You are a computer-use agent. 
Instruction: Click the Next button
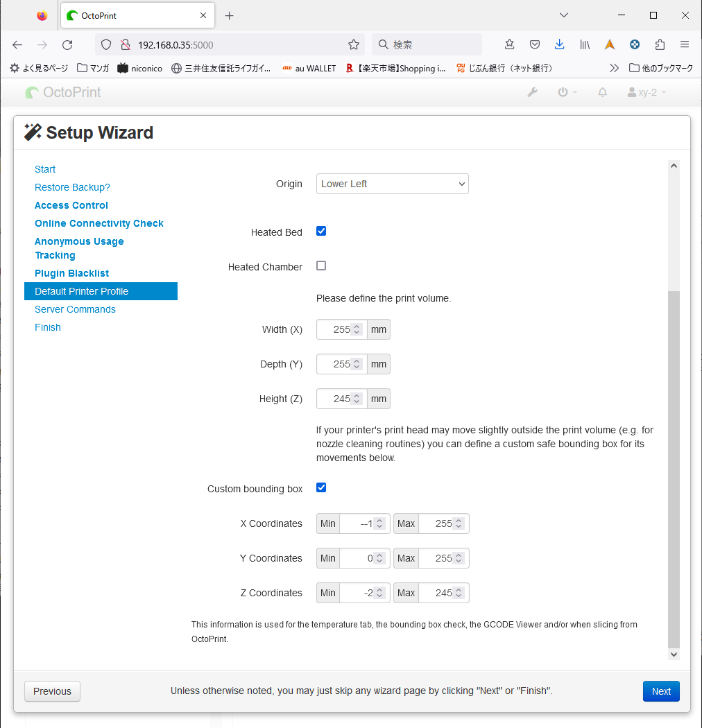[x=661, y=691]
